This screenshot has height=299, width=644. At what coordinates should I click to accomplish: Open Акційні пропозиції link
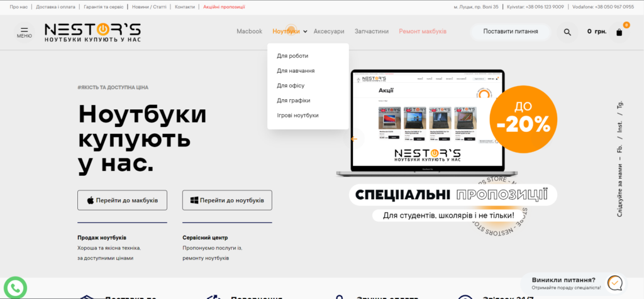224,7
